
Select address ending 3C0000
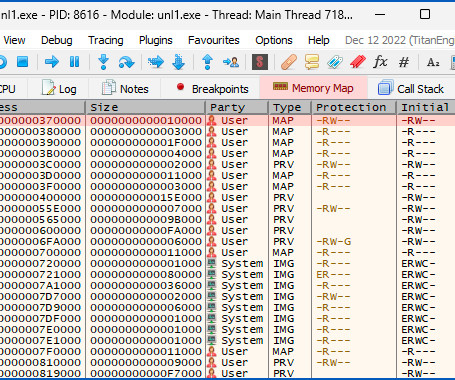40,164
